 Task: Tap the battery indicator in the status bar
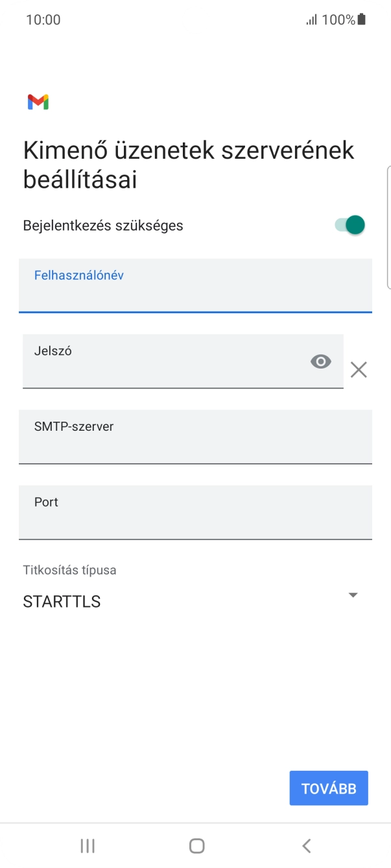tap(361, 19)
